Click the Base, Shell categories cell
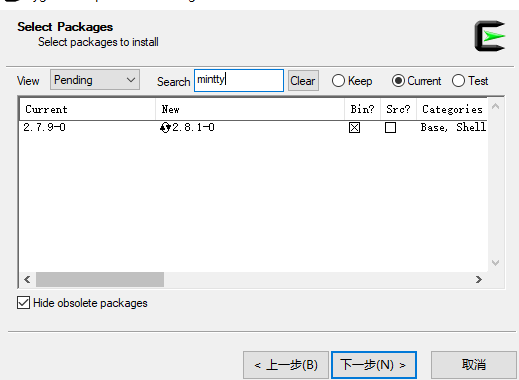This screenshot has height=380, width=519. click(x=453, y=127)
